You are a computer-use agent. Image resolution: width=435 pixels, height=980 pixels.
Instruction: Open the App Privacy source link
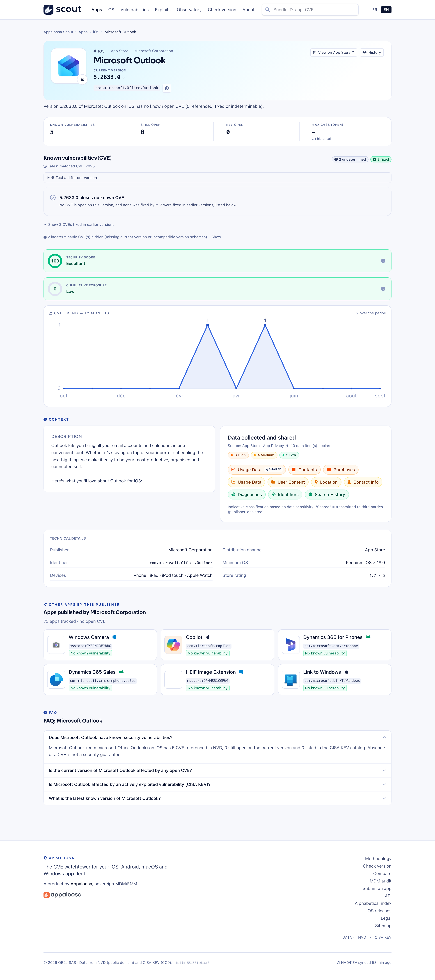[x=275, y=446]
